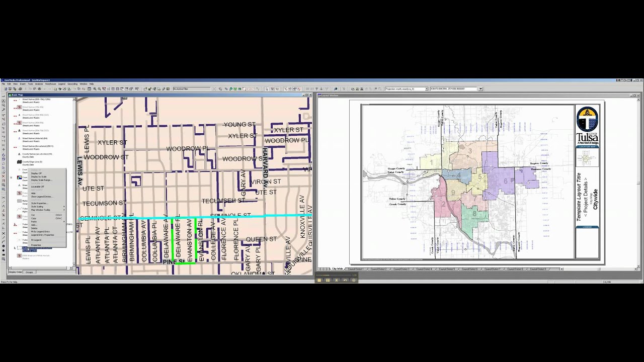This screenshot has height=362, width=644.
Task: Select 'County Names (as a border)' legend entry
Action: click(x=37, y=154)
